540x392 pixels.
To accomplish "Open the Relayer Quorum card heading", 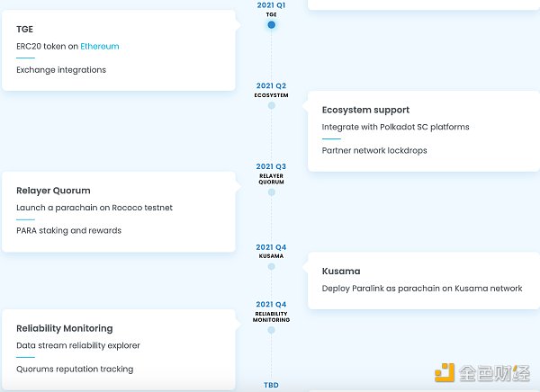I will pyautogui.click(x=53, y=191).
